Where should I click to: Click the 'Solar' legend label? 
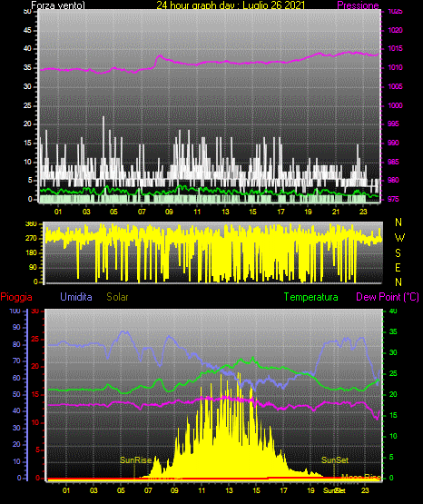(117, 297)
